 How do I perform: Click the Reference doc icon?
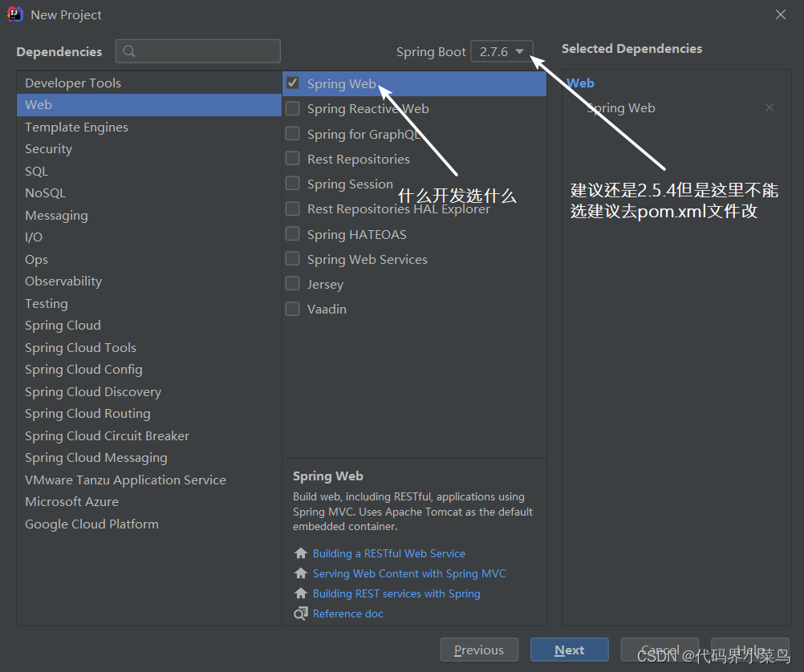pyautogui.click(x=300, y=613)
